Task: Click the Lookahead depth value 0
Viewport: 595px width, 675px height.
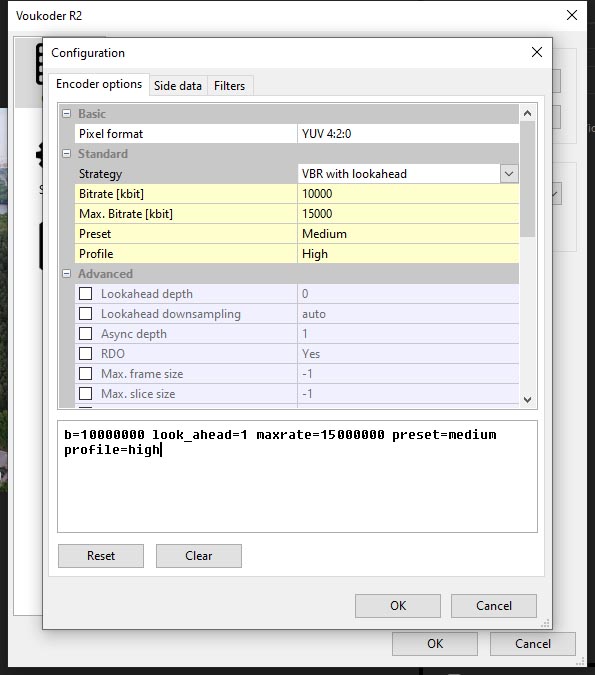Action: [408, 294]
